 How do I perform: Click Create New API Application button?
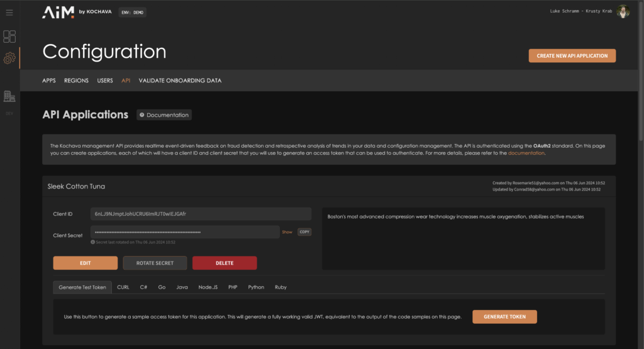572,56
